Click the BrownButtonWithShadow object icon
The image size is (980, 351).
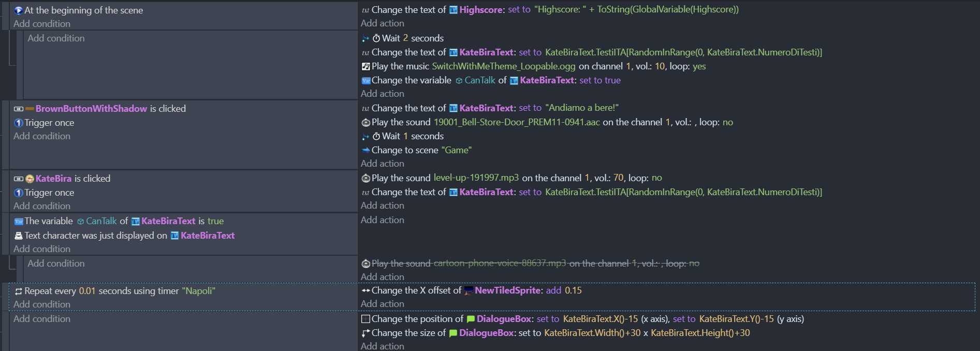30,109
